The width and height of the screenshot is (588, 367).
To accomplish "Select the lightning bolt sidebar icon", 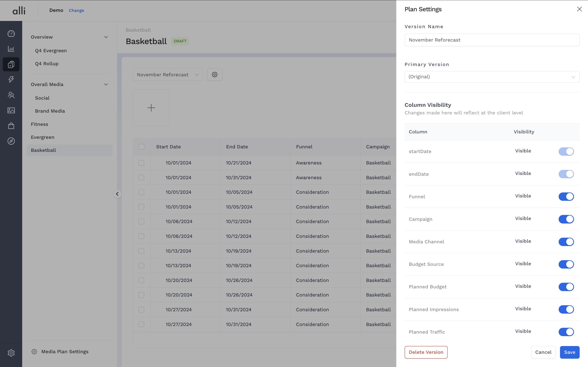I will [x=11, y=79].
